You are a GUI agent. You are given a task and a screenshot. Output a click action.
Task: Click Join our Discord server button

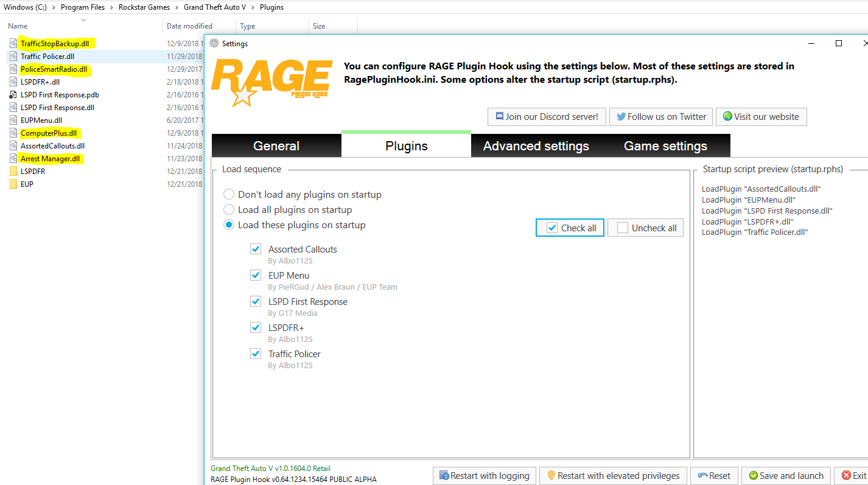547,117
